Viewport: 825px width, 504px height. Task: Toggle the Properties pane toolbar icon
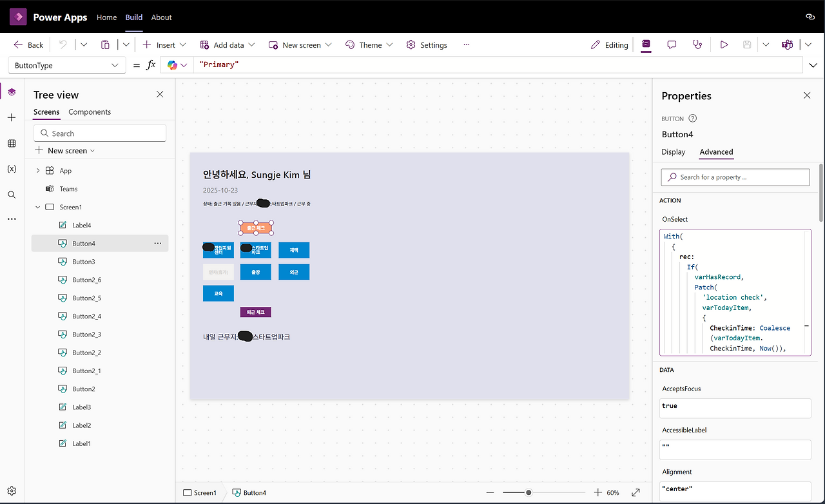click(646, 44)
